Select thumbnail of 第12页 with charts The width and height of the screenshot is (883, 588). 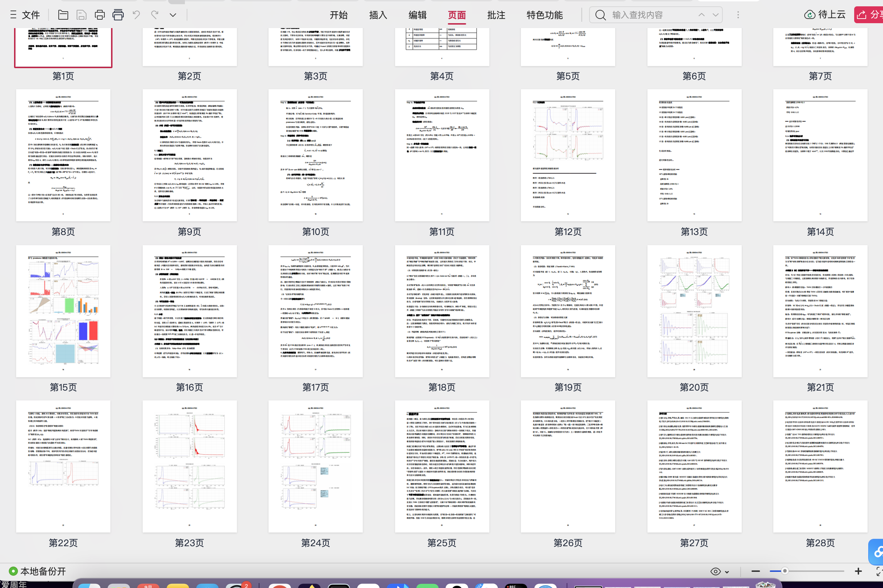(x=568, y=155)
